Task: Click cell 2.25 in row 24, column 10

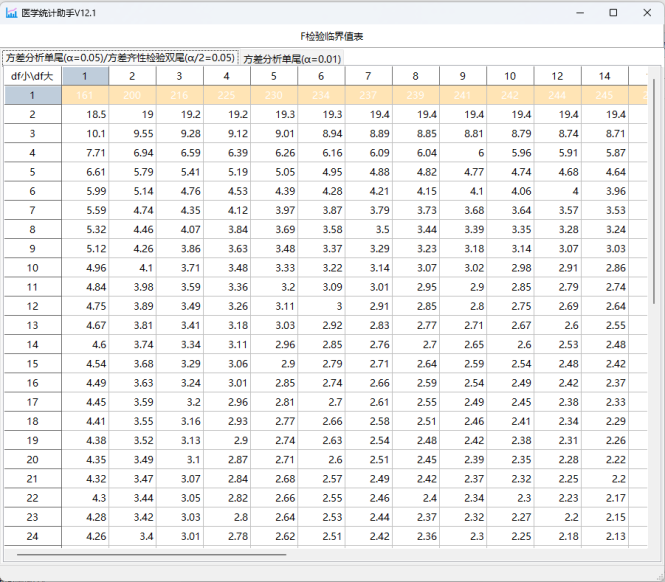Action: coord(510,536)
